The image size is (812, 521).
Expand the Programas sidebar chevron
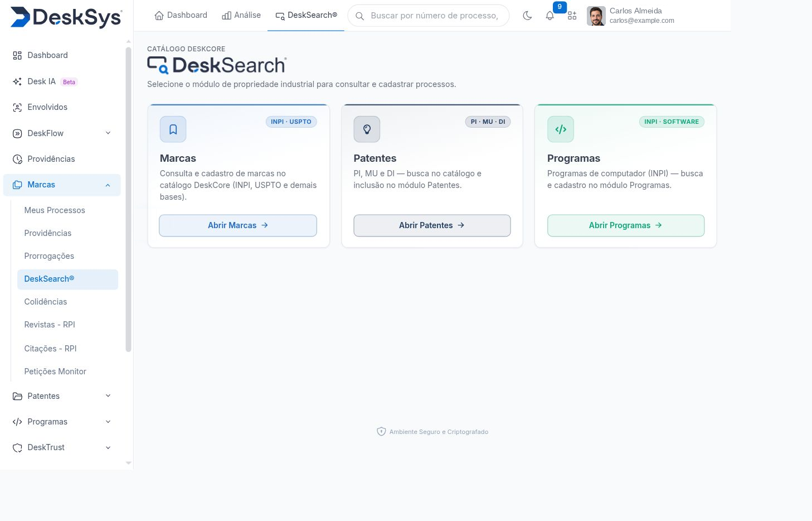click(108, 422)
